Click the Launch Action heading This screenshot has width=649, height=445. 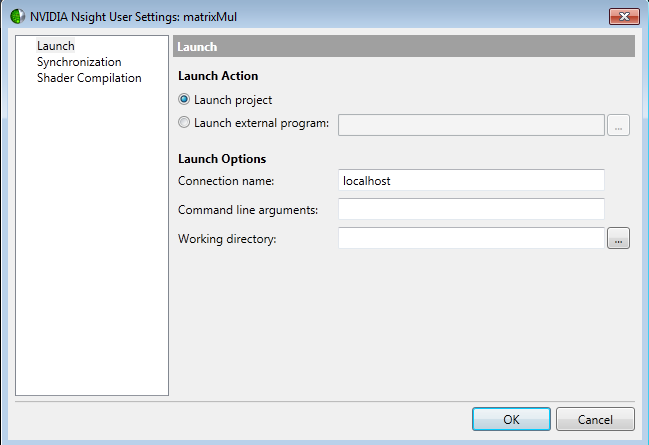(x=218, y=76)
